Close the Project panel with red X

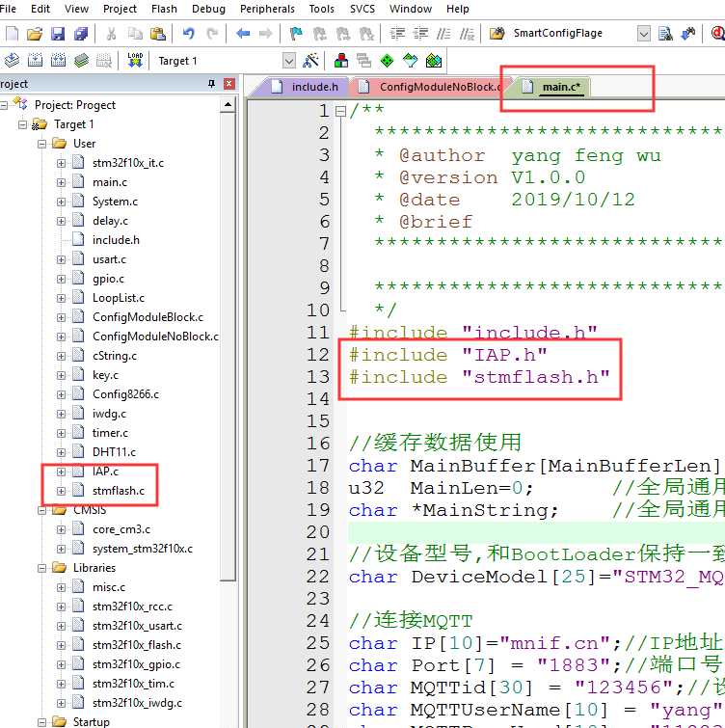pyautogui.click(x=228, y=84)
